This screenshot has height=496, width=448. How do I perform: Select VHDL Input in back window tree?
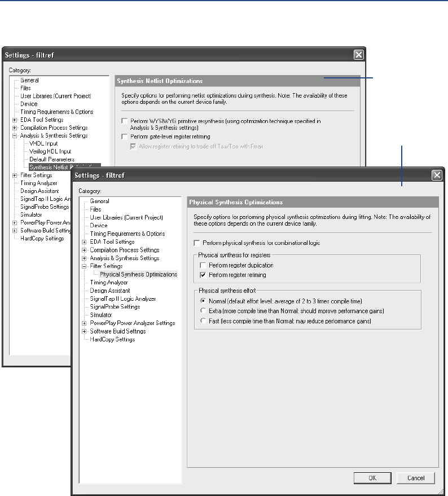43,144
